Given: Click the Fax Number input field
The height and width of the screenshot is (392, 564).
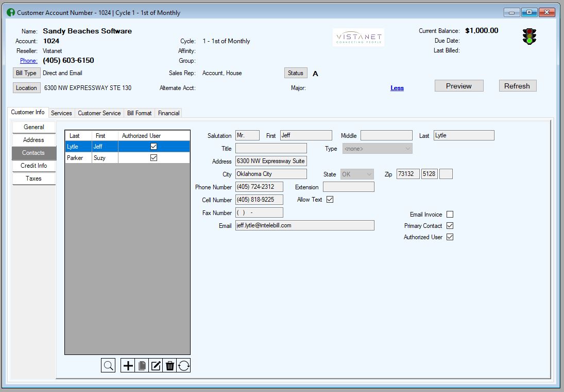Looking at the screenshot, I should tap(260, 212).
